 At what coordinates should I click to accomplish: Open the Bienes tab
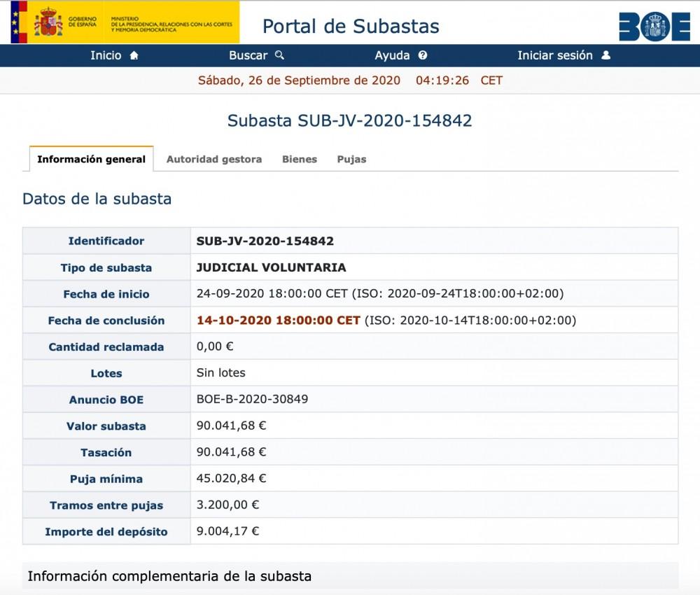point(300,159)
